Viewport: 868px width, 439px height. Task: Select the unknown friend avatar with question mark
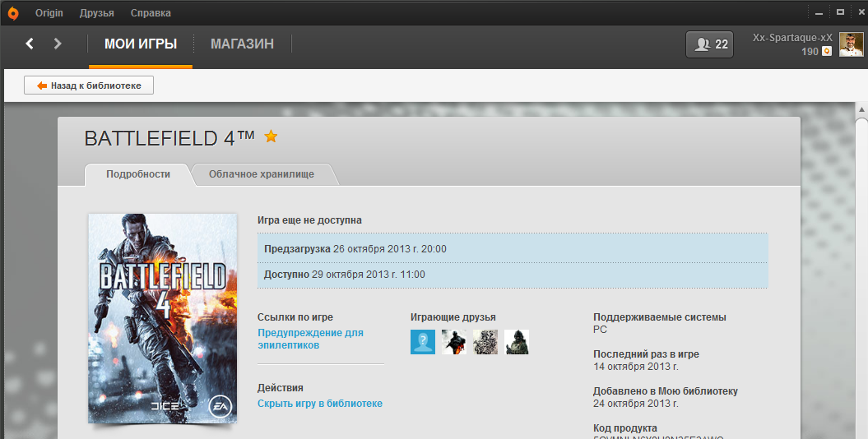(x=423, y=342)
